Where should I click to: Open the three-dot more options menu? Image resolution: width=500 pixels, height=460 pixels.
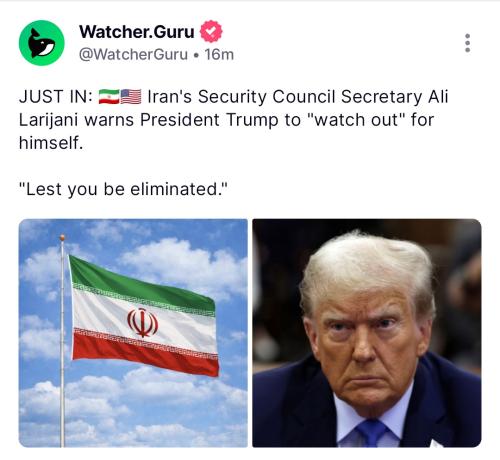[x=467, y=43]
